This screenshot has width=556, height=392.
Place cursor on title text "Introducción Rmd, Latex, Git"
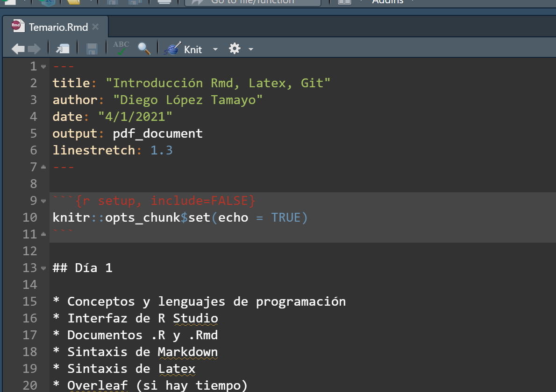pyautogui.click(x=218, y=83)
